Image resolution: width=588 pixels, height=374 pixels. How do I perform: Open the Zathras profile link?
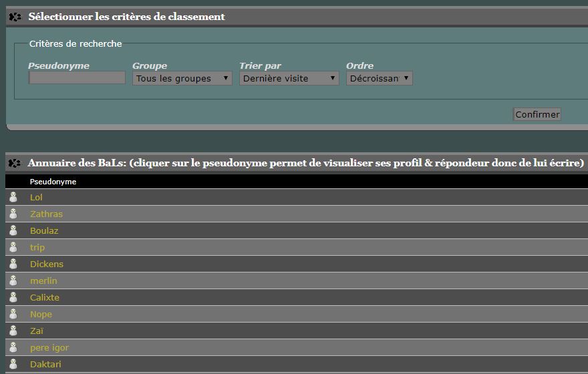coord(46,214)
